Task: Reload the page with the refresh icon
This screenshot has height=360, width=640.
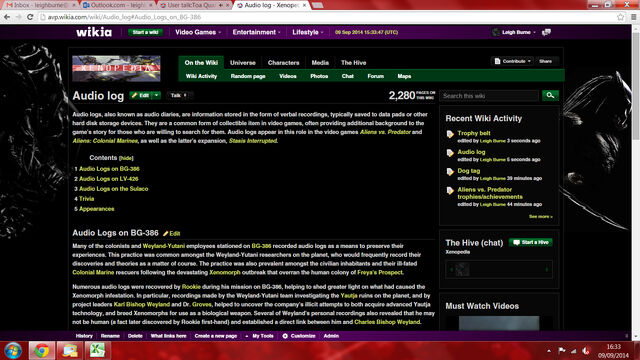Action: click(30, 17)
